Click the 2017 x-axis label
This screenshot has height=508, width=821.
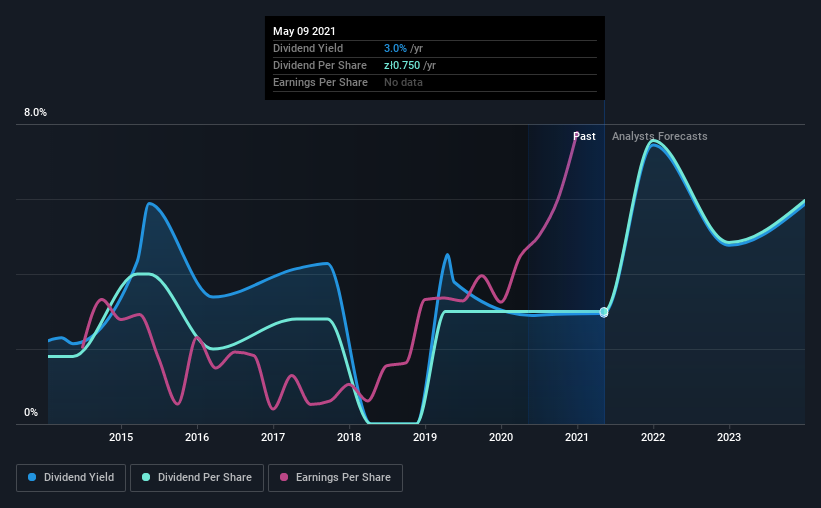coord(273,437)
